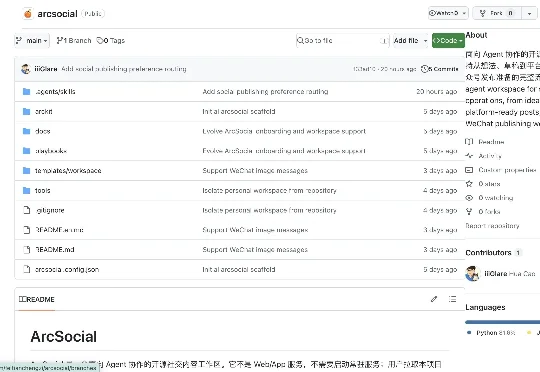Open the templates/workspace folder

click(68, 170)
